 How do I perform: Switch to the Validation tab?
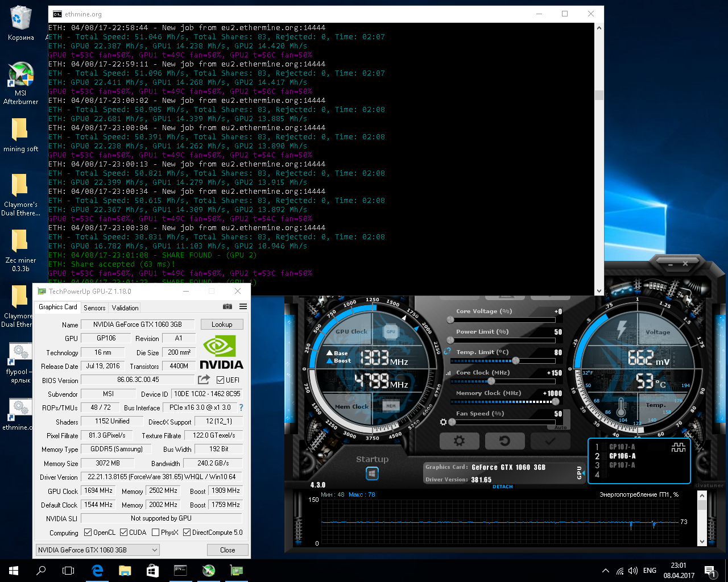tap(125, 307)
